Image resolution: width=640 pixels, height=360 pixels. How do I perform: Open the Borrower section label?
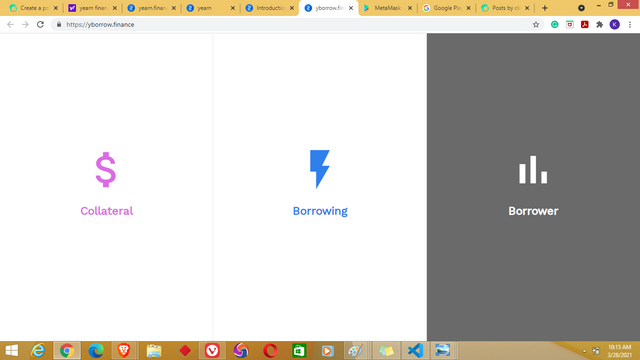(x=533, y=211)
